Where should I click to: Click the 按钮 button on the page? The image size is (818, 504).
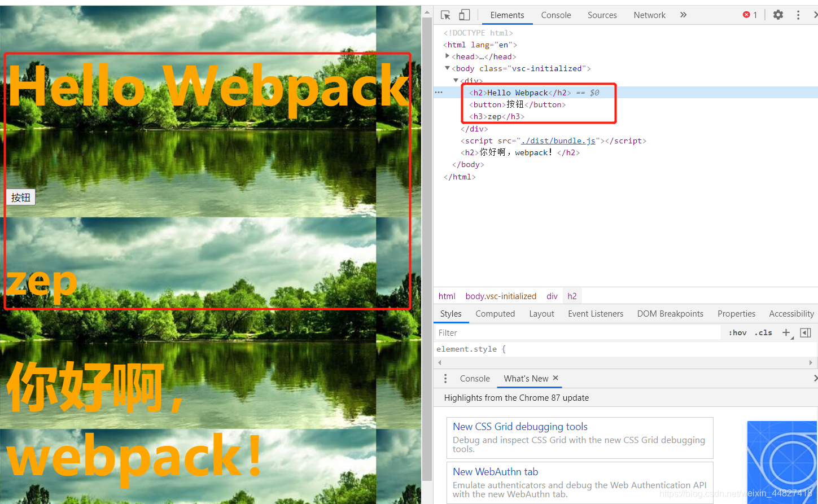coord(20,198)
